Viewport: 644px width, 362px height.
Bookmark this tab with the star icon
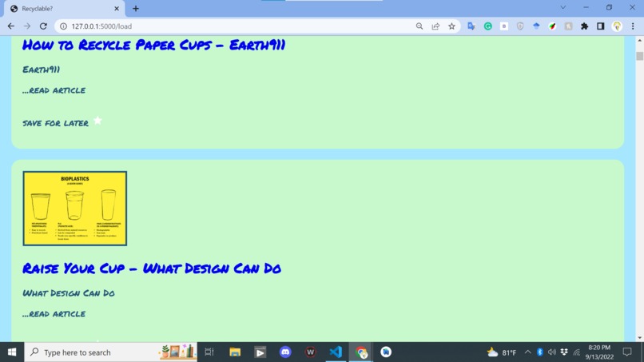tap(451, 26)
